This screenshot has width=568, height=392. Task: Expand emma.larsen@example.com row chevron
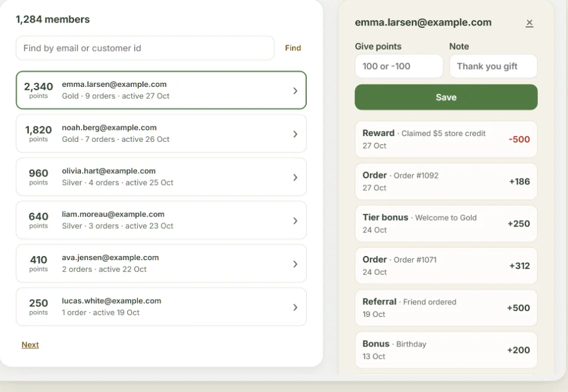tap(295, 90)
